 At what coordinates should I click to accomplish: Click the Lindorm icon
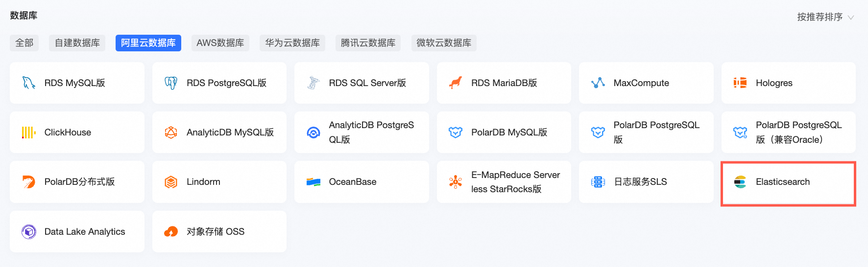171,182
